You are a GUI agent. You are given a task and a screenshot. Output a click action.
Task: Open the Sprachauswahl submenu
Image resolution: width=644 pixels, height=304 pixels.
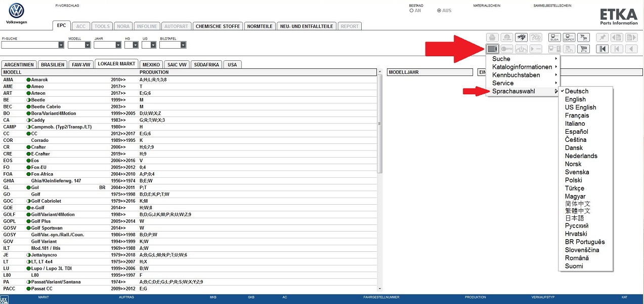coord(524,91)
